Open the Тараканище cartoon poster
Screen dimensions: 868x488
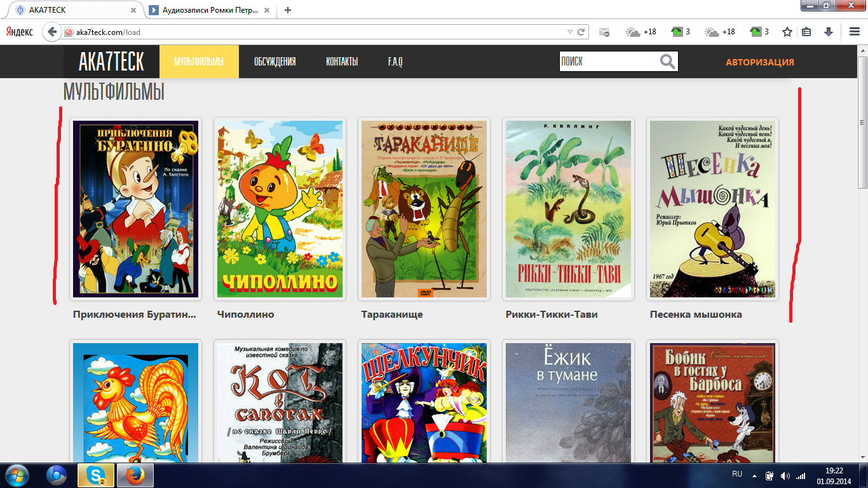[x=424, y=209]
